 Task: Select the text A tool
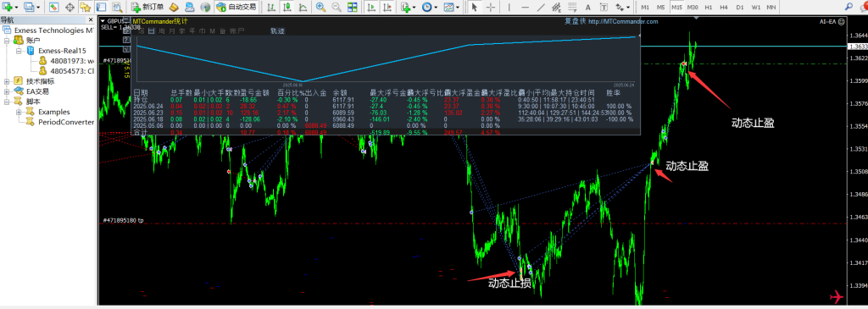588,7
